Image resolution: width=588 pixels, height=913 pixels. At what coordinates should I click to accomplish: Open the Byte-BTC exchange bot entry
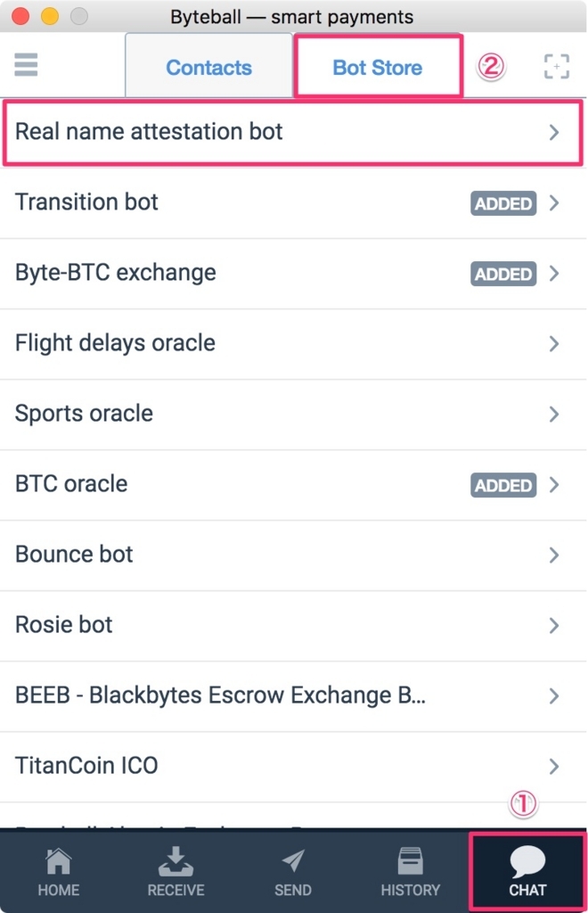click(293, 274)
